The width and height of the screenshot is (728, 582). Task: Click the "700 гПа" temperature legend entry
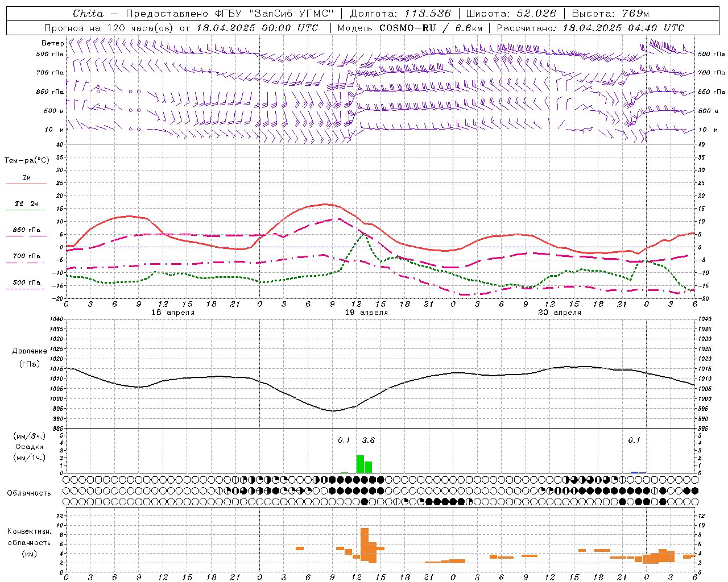(26, 256)
